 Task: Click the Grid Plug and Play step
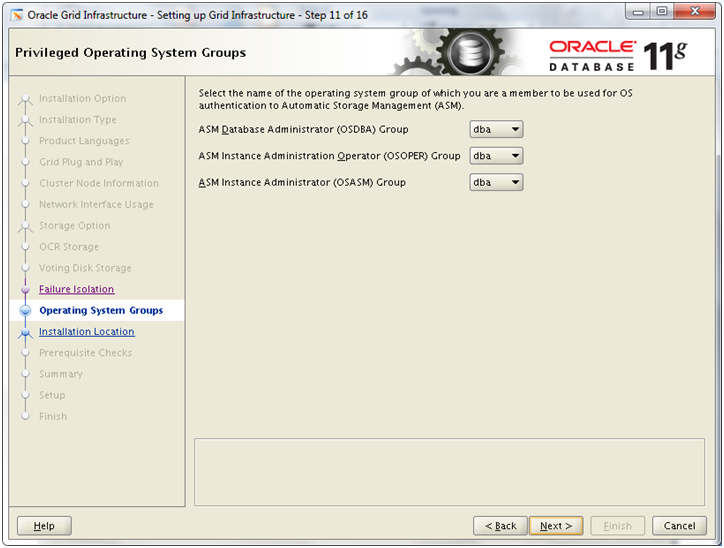(81, 162)
